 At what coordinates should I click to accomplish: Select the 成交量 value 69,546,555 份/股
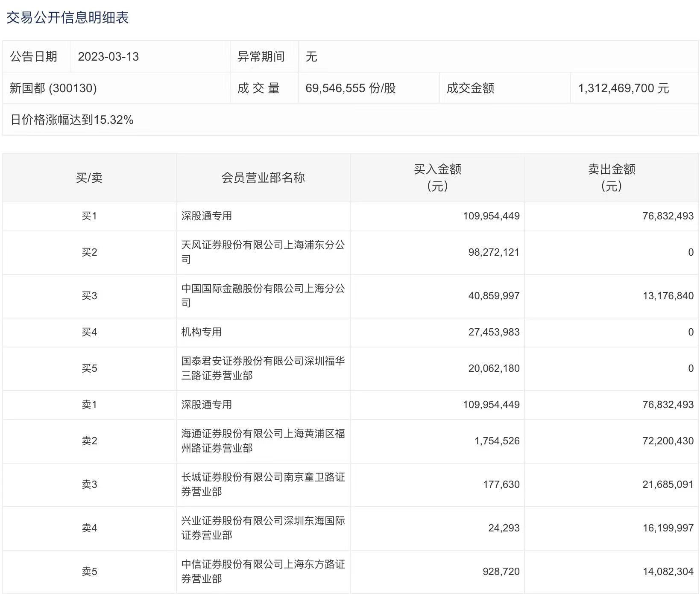[x=350, y=88]
